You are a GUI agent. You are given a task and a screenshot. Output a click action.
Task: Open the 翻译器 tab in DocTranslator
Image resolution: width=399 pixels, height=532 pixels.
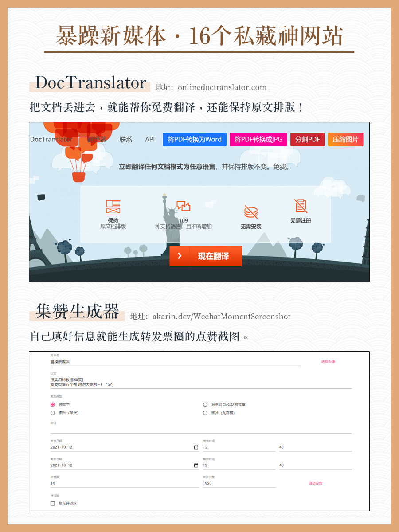click(x=97, y=139)
